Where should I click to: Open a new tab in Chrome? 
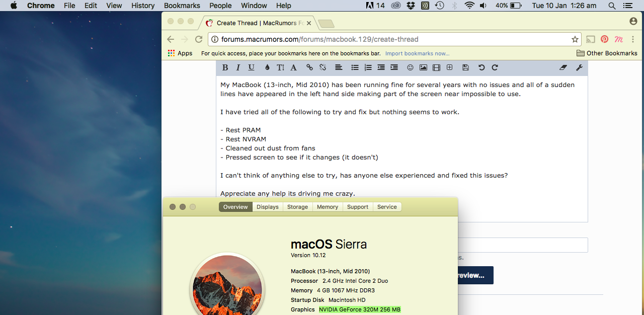[326, 24]
